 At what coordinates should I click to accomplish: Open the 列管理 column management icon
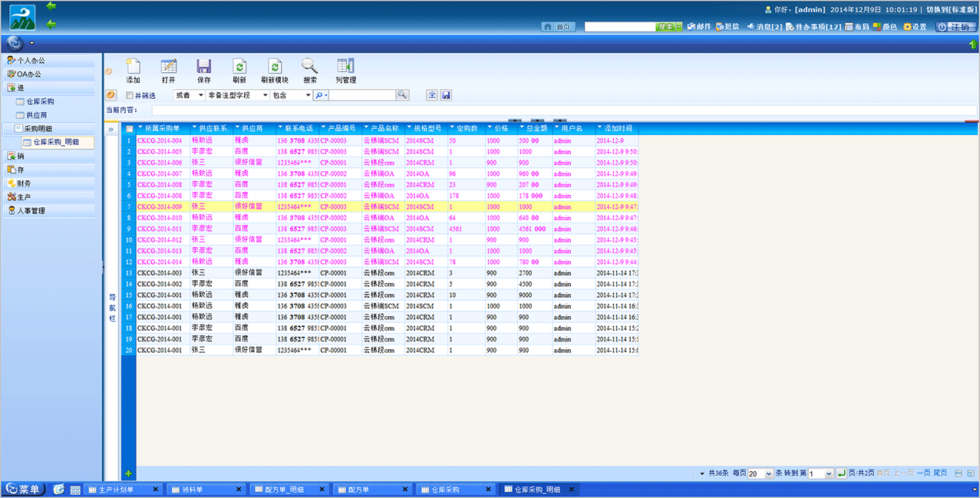pos(345,67)
